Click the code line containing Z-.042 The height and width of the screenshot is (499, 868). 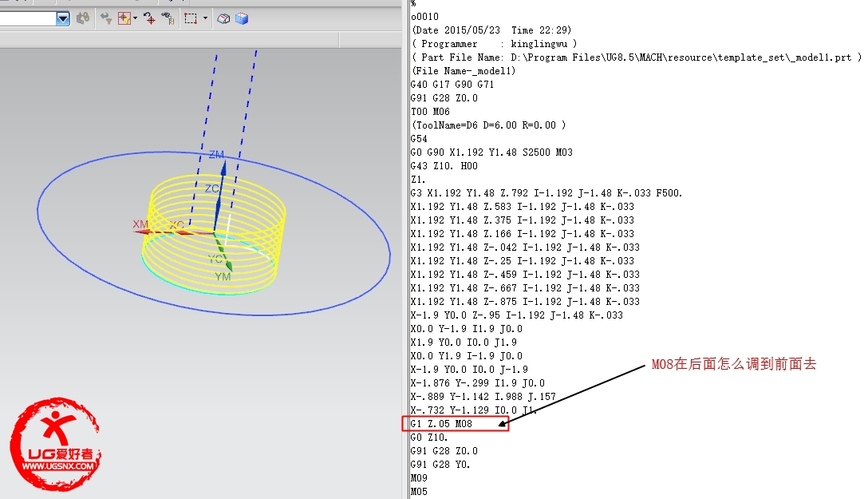(x=525, y=247)
